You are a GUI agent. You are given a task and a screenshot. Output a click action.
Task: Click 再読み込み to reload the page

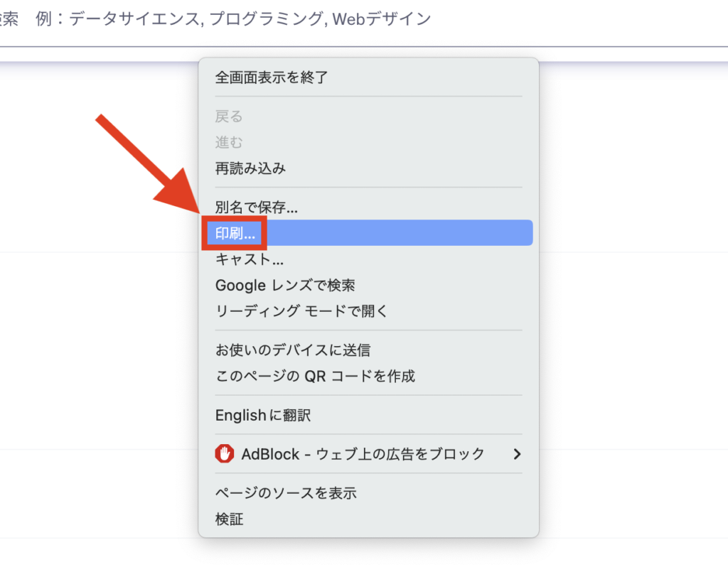click(250, 168)
